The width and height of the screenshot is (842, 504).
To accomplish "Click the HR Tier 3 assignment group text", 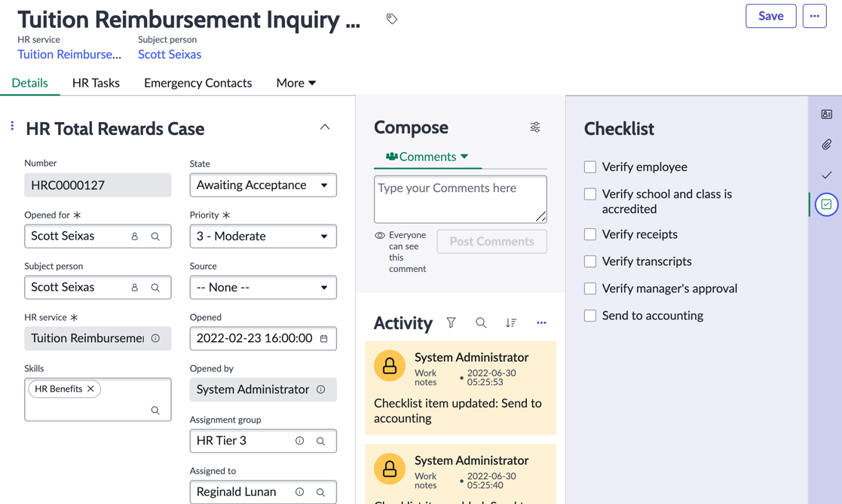I will (x=221, y=441).
